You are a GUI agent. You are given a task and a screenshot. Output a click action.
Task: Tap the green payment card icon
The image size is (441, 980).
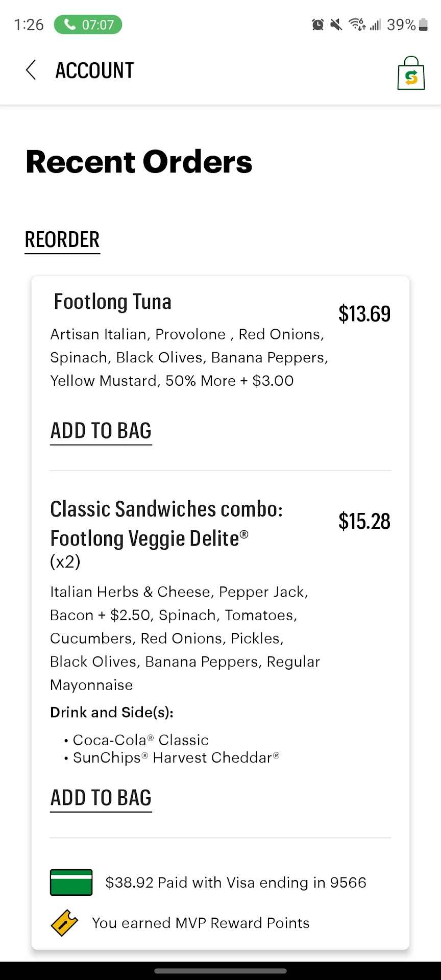point(71,882)
